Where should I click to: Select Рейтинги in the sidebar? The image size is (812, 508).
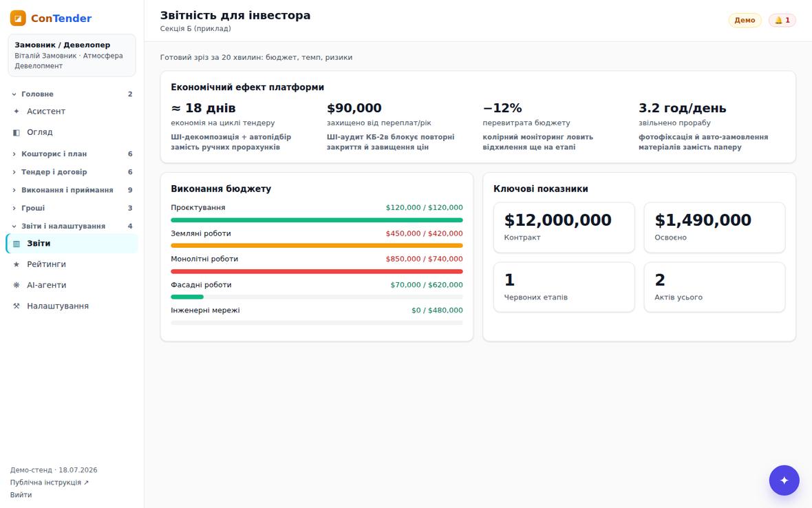pos(72,264)
